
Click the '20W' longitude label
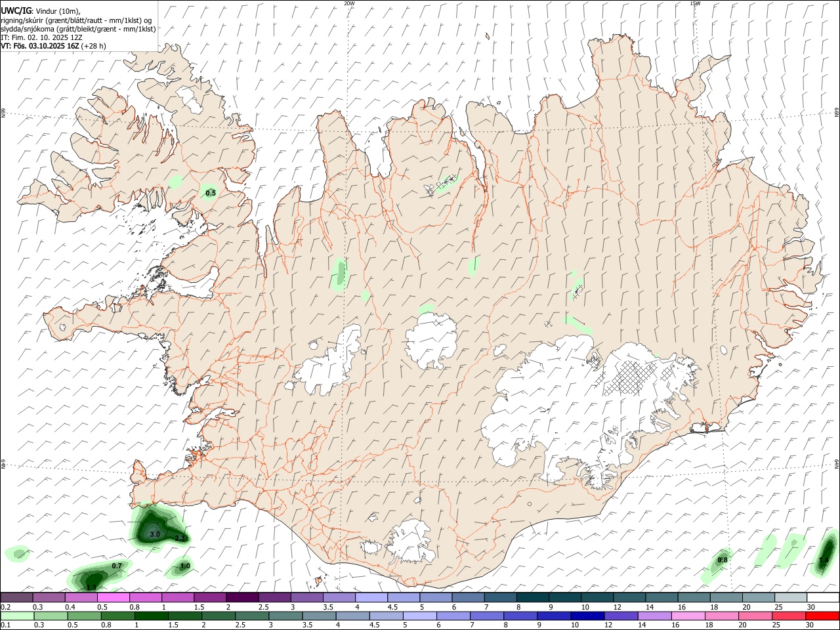[x=349, y=3]
